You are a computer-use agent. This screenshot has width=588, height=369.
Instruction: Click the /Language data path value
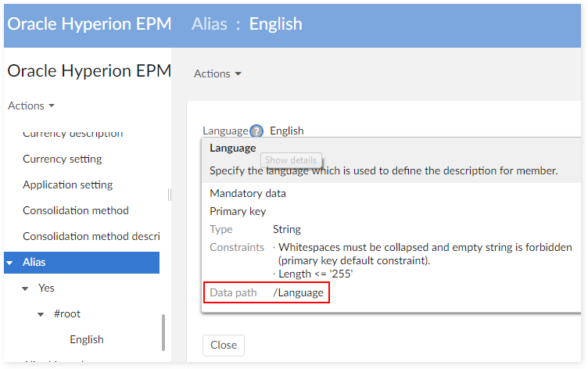pos(299,293)
